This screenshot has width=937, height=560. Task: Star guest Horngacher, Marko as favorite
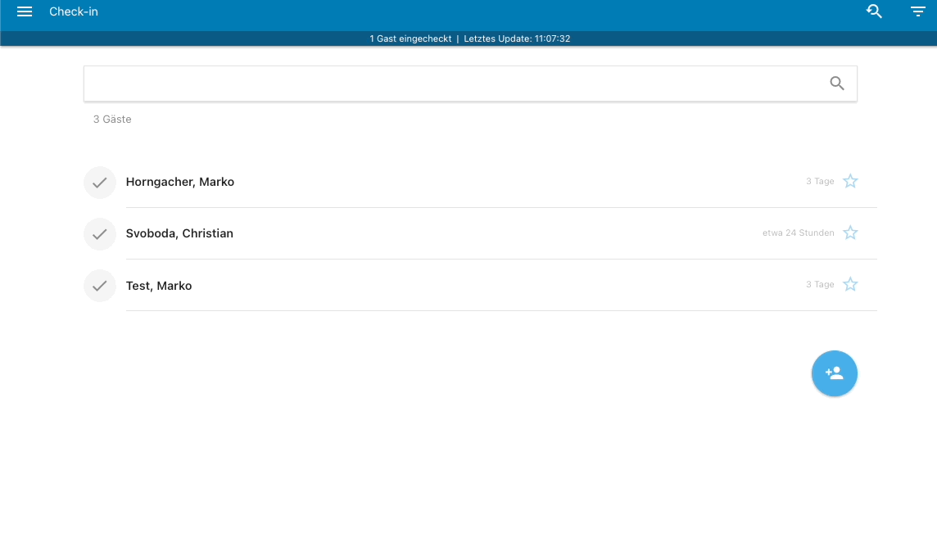(x=850, y=182)
